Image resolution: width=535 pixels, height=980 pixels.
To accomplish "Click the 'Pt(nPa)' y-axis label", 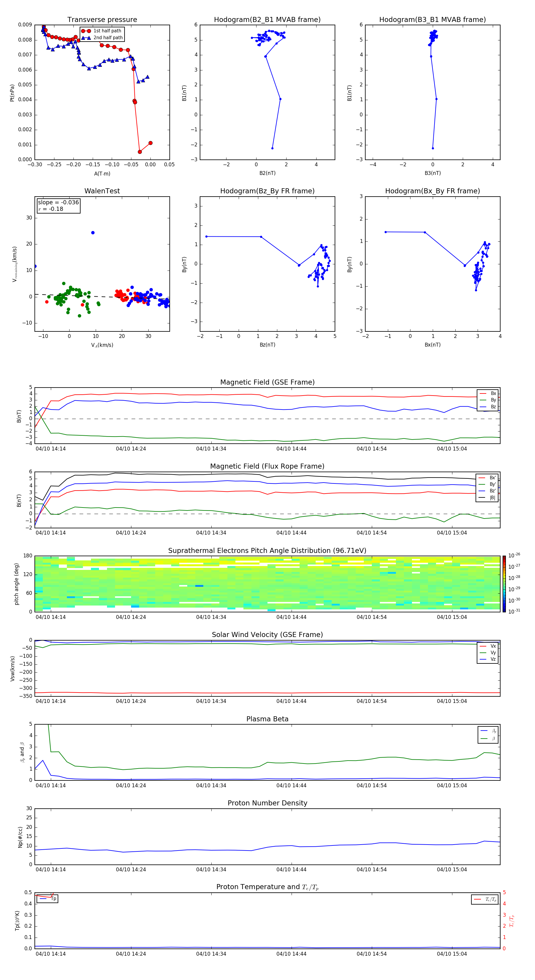I will tap(12, 93).
